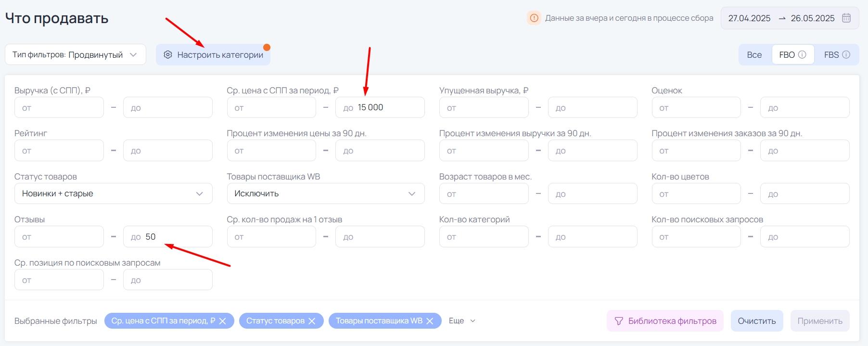Focus Ср. цена с СПП 'от' field
Screen dimensions: 868x346
(271, 107)
